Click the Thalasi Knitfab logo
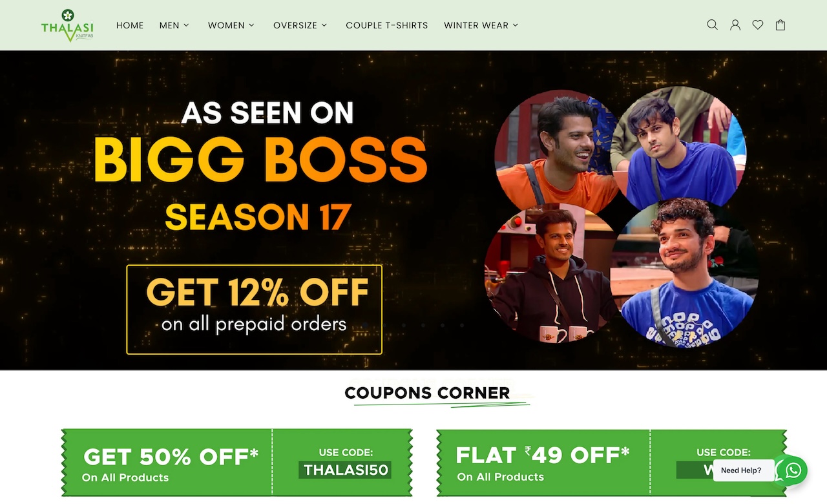Screen dimensions: 827x504 coord(67,26)
